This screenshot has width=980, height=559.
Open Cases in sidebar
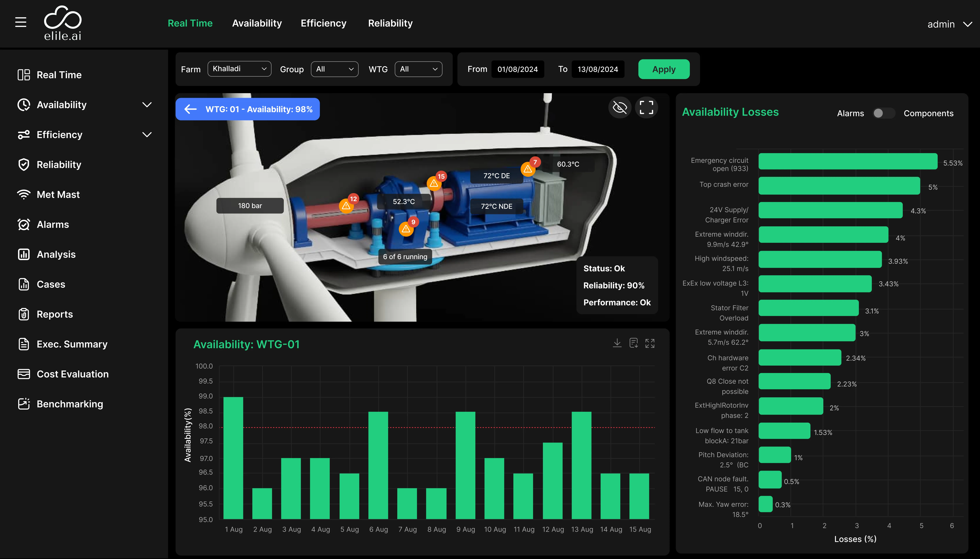point(41,284)
